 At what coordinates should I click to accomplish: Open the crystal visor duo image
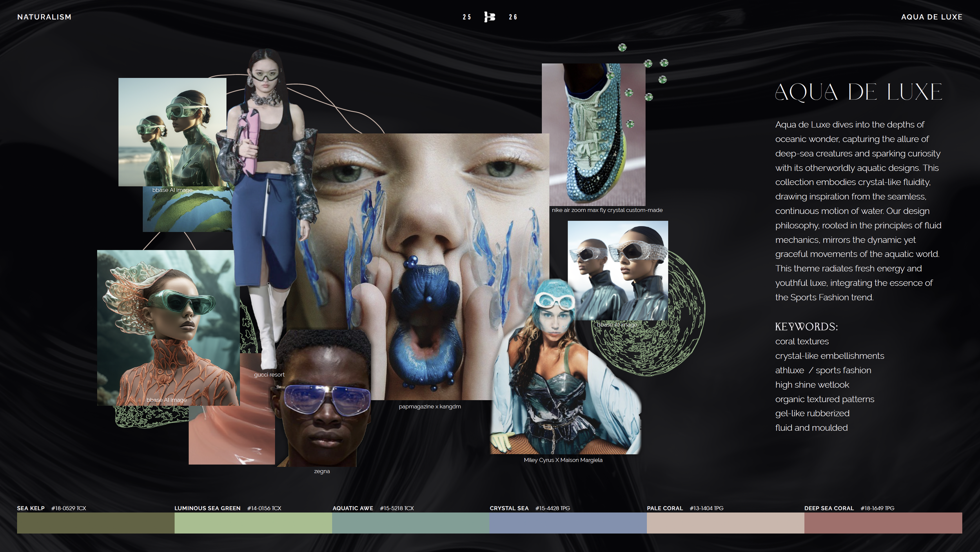(x=618, y=271)
